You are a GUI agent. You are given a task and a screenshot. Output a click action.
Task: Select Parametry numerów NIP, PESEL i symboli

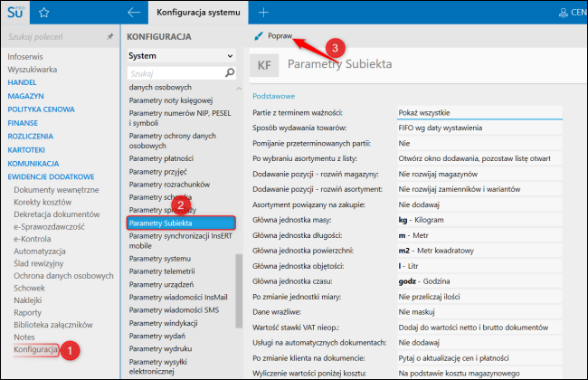(180, 119)
